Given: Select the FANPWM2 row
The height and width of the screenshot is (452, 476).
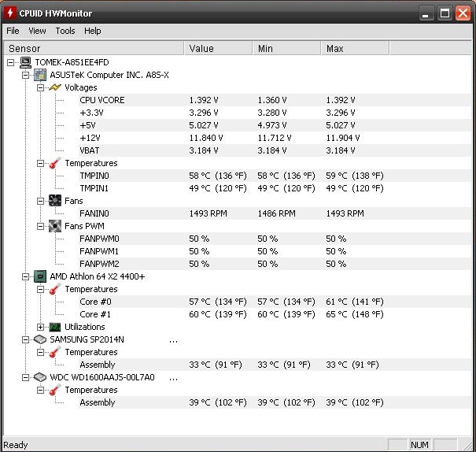Looking at the screenshot, I should tap(275, 264).
